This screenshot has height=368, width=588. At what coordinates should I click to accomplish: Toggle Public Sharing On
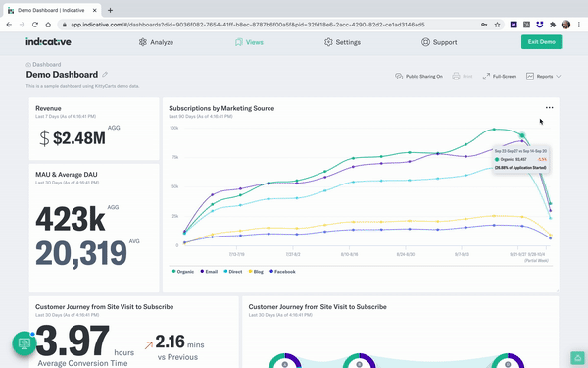(x=418, y=77)
